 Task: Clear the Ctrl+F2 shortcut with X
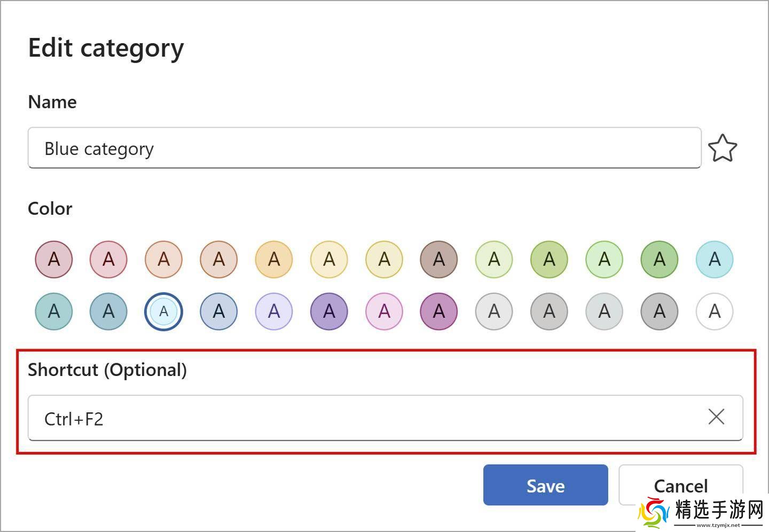pyautogui.click(x=716, y=417)
